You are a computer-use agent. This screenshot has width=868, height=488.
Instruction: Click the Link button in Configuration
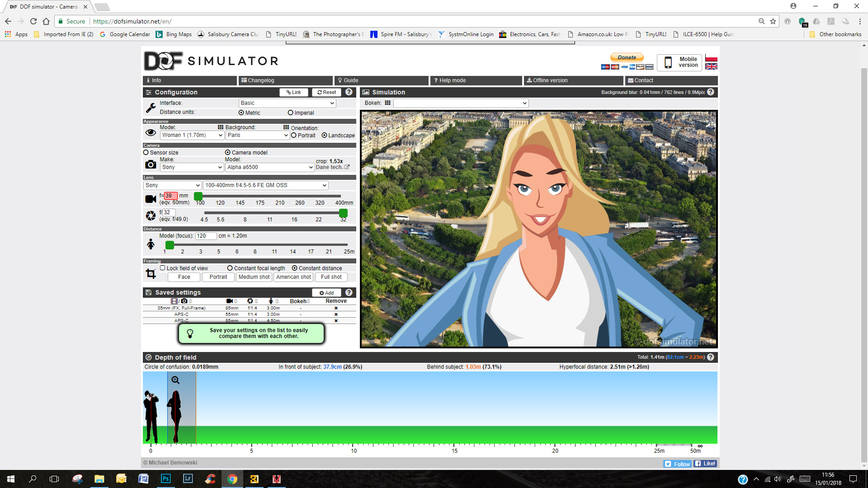coord(294,92)
